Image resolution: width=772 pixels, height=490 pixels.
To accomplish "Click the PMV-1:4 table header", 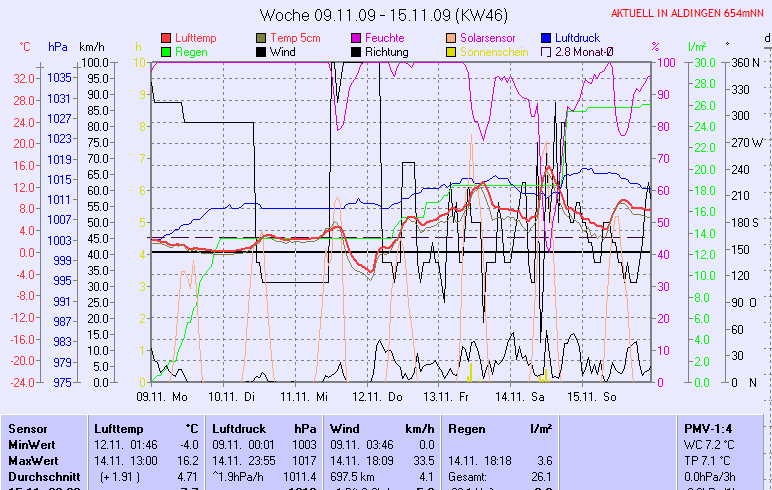I will (x=706, y=427).
